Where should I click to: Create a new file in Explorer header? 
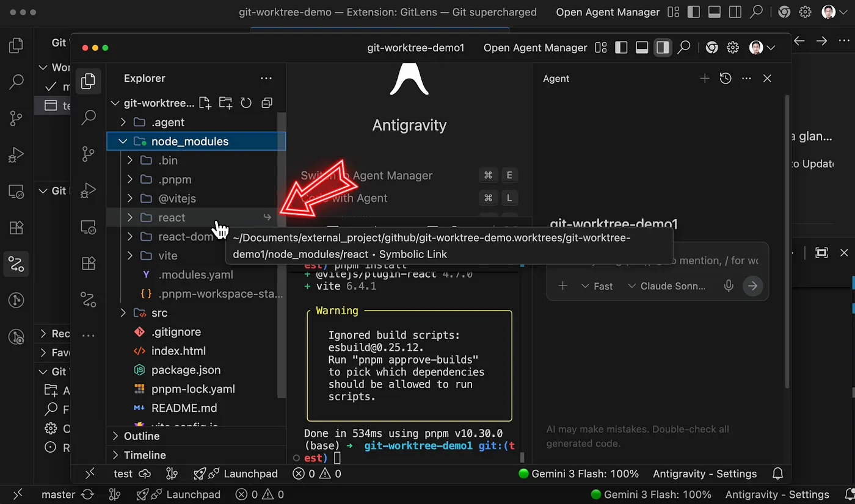pos(205,103)
